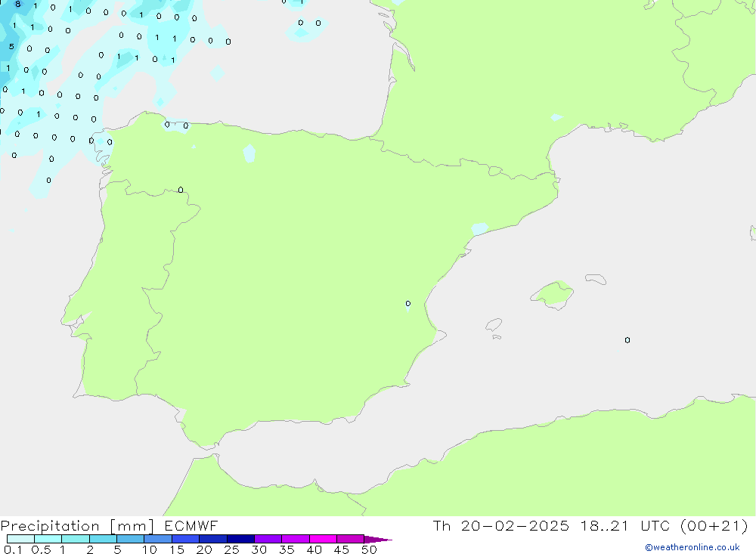Select the 0.1 mm lightest legend swatch
756x554 pixels.
coord(20,539)
